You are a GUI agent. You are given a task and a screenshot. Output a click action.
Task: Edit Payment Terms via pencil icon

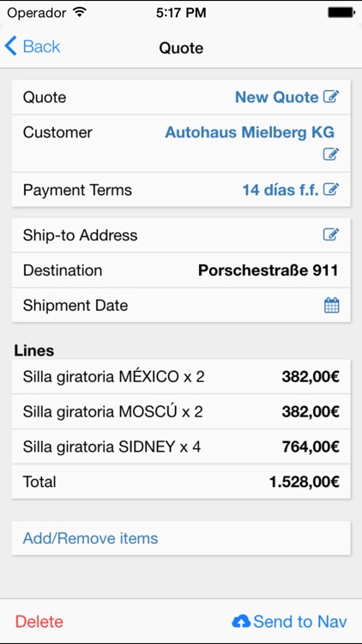[x=331, y=190]
